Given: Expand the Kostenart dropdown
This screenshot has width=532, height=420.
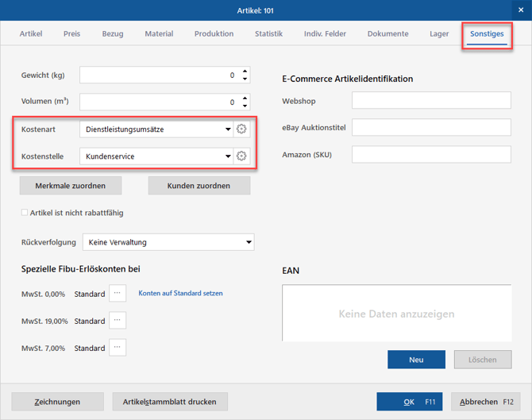Looking at the screenshot, I should (x=228, y=129).
